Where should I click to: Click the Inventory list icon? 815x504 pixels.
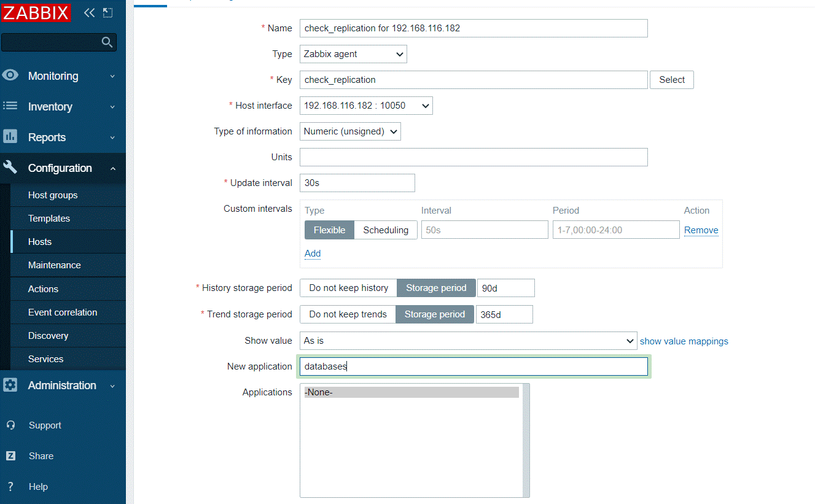10,106
